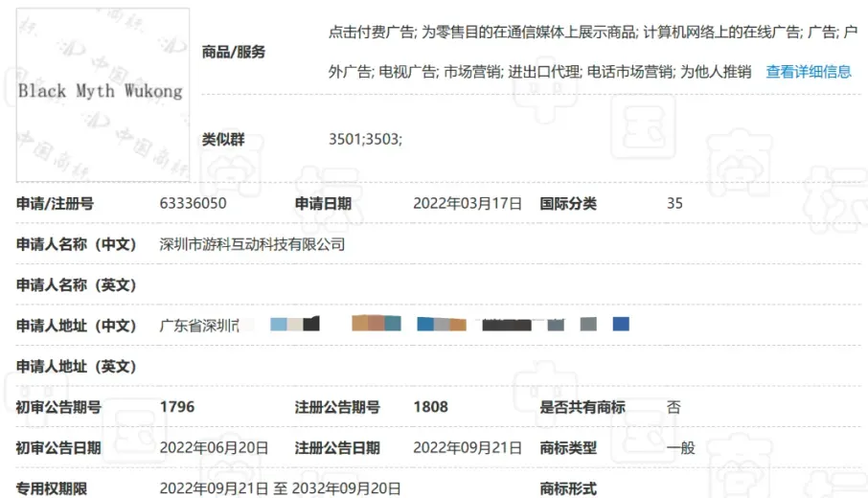Select the 专用权期限 label

(x=52, y=488)
